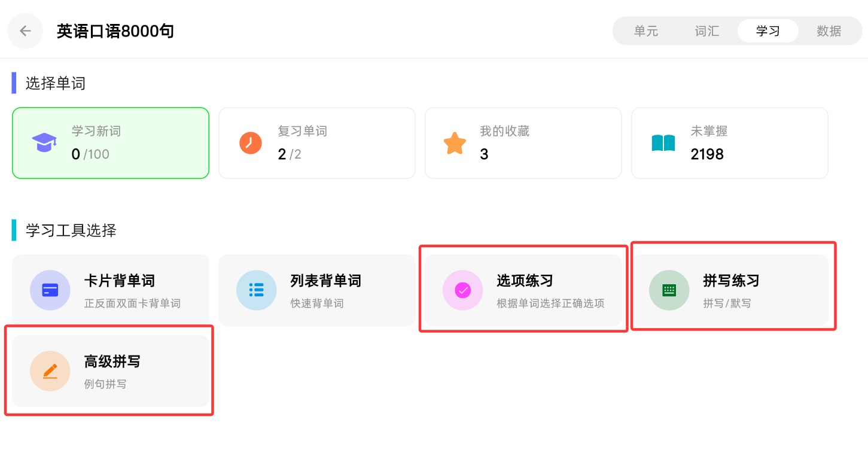Click the blue list icon
The image size is (868, 465).
(257, 290)
